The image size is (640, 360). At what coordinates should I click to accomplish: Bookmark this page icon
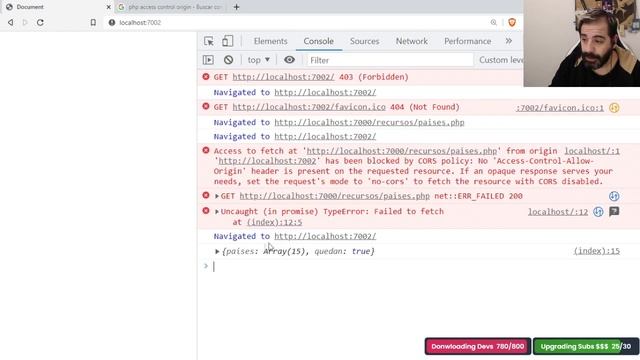pos(93,22)
